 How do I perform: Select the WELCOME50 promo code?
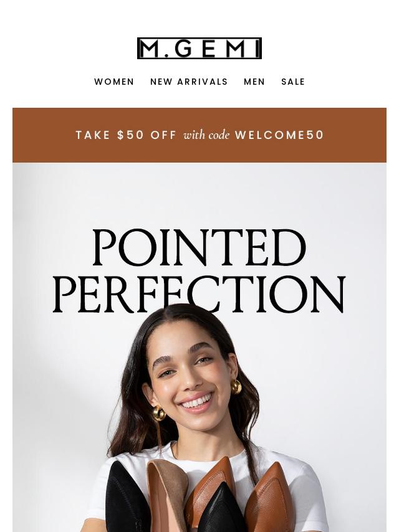coord(279,135)
